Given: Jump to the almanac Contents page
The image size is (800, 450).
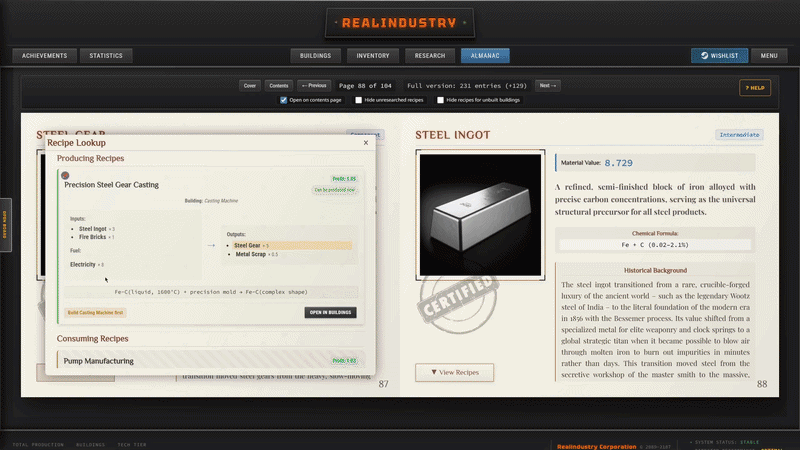Looking at the screenshot, I should [279, 86].
